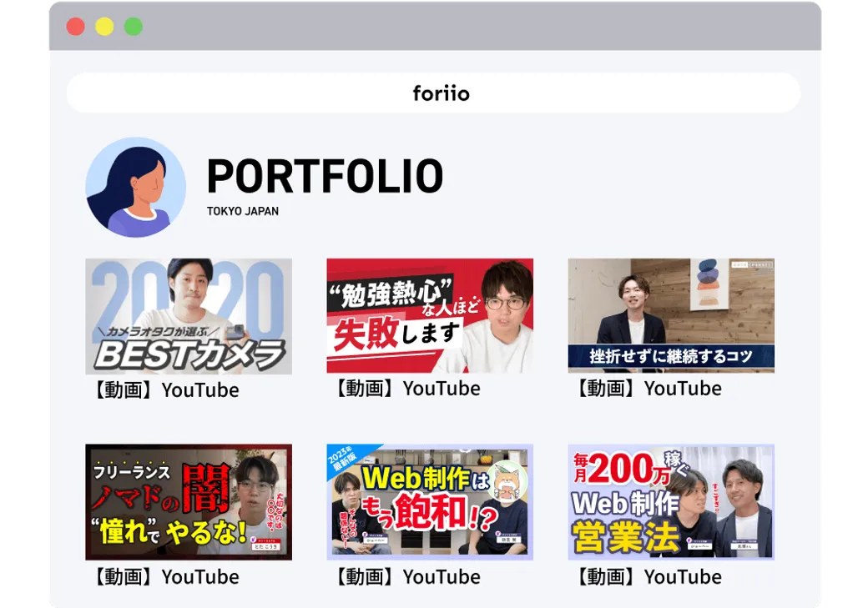Image resolution: width=868 pixels, height=608 pixels.
Task: Click the yellow minimize window button
Action: (x=104, y=27)
